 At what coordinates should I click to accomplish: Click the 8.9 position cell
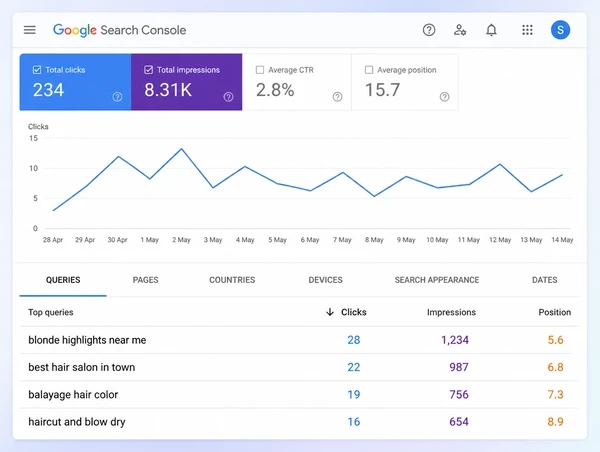(555, 422)
